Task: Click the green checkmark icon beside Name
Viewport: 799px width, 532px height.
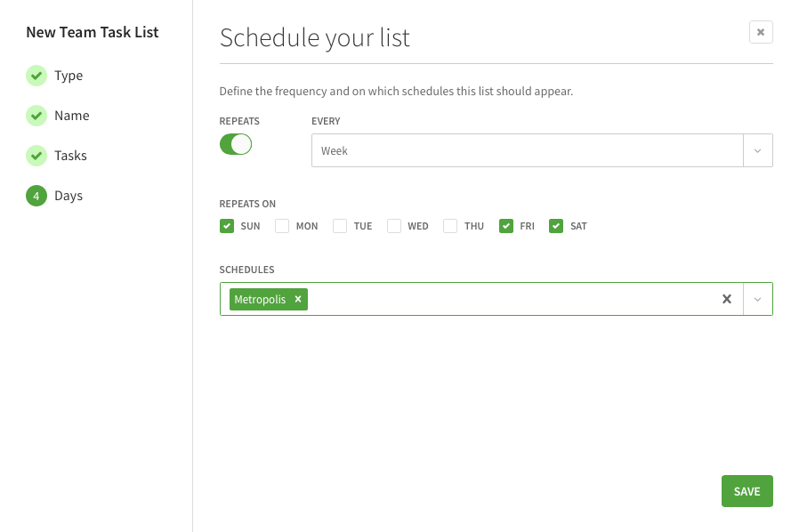Action: click(36, 116)
